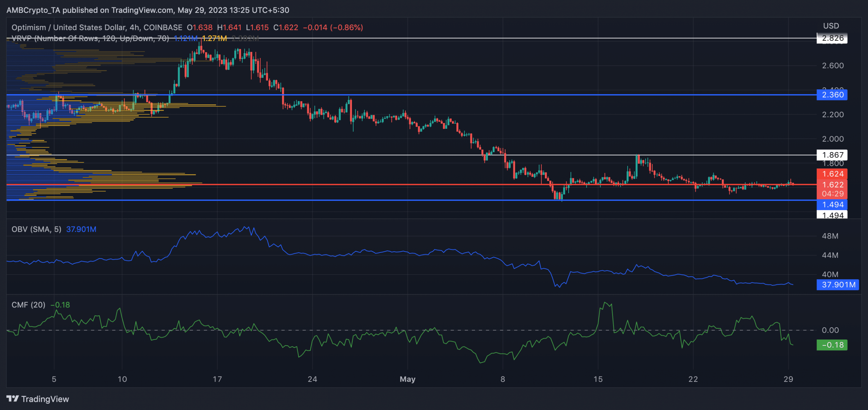868x410 pixels.
Task: Click the 24 date on time axis
Action: click(x=312, y=379)
